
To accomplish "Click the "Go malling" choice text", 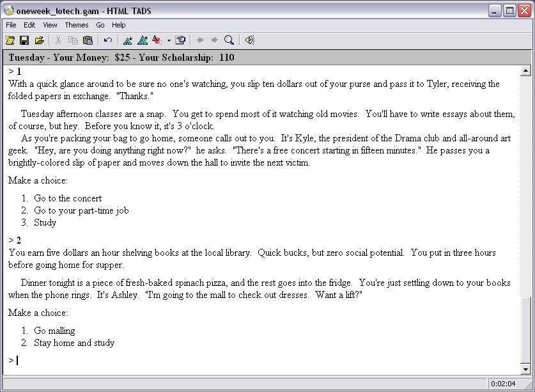I will (54, 331).
